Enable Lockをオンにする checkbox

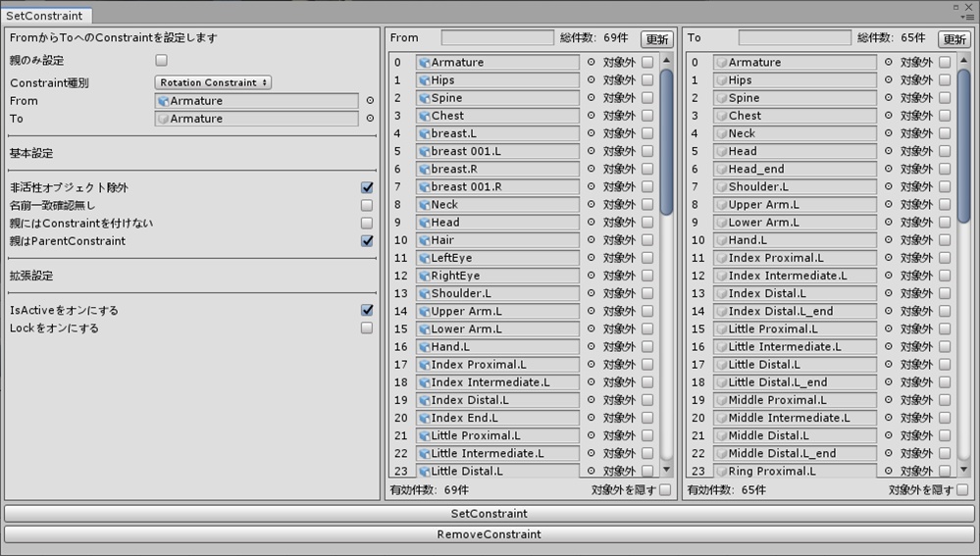tap(367, 328)
